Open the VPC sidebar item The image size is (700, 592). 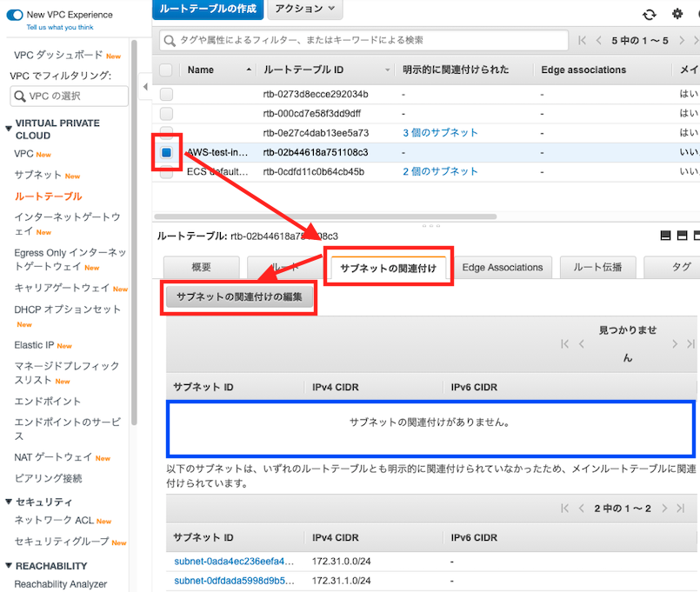[23, 154]
